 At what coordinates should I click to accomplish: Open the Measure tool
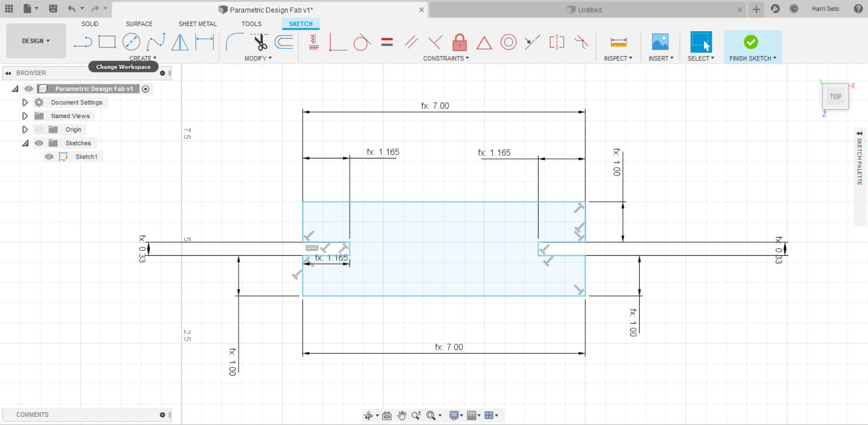coord(618,42)
